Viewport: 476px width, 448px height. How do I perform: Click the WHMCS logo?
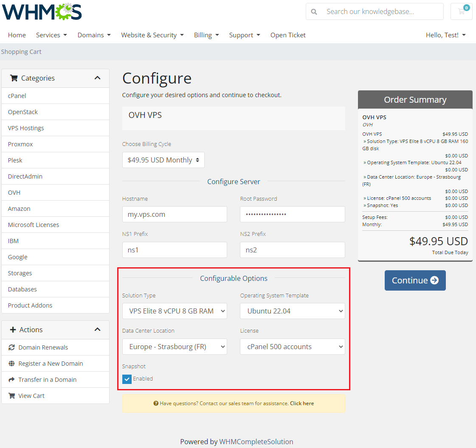pyautogui.click(x=42, y=12)
